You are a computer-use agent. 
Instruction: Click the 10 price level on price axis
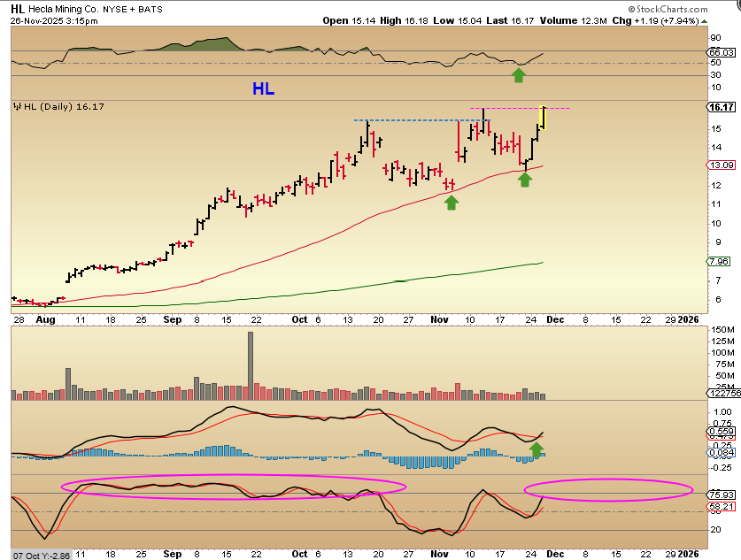point(715,223)
